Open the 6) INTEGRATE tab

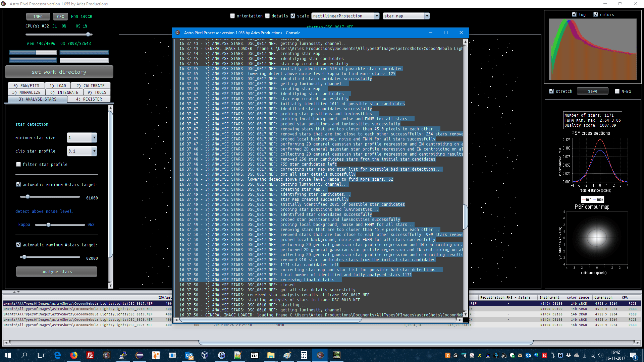(64, 92)
